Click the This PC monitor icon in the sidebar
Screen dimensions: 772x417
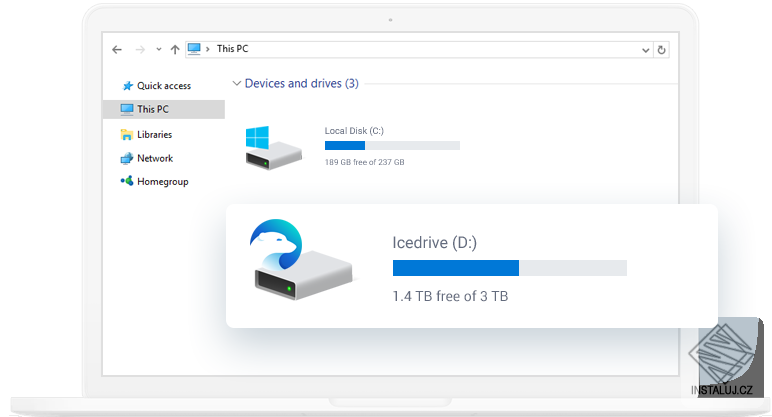tap(127, 109)
